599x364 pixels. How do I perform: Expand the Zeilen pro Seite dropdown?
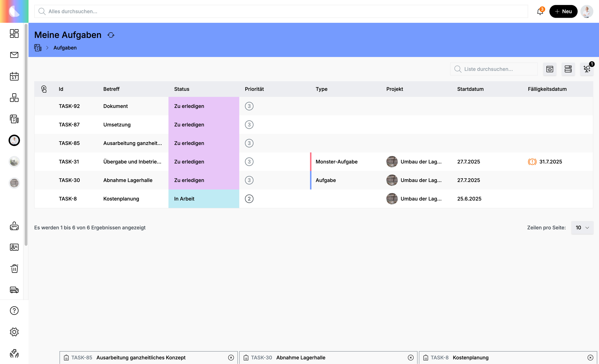pos(582,228)
